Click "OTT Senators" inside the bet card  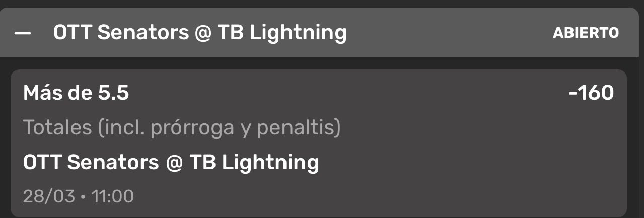pos(91,163)
